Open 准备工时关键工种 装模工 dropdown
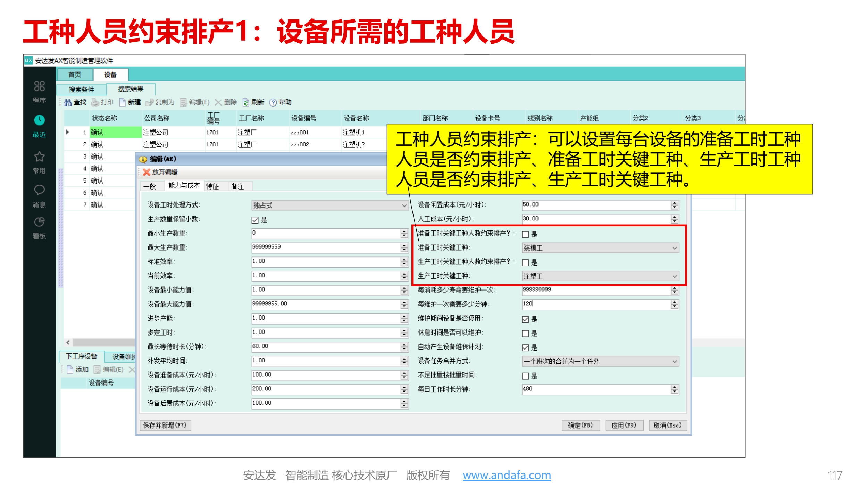The image size is (868, 488). (674, 248)
